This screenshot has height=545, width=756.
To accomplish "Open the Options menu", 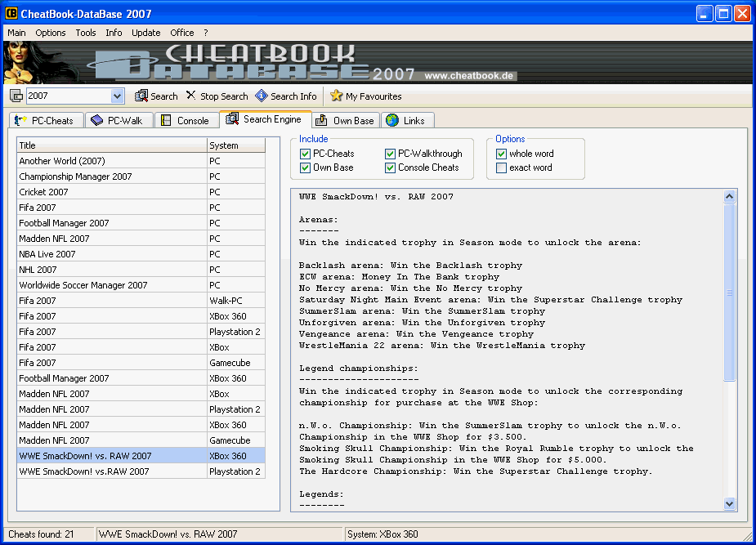I will (50, 33).
